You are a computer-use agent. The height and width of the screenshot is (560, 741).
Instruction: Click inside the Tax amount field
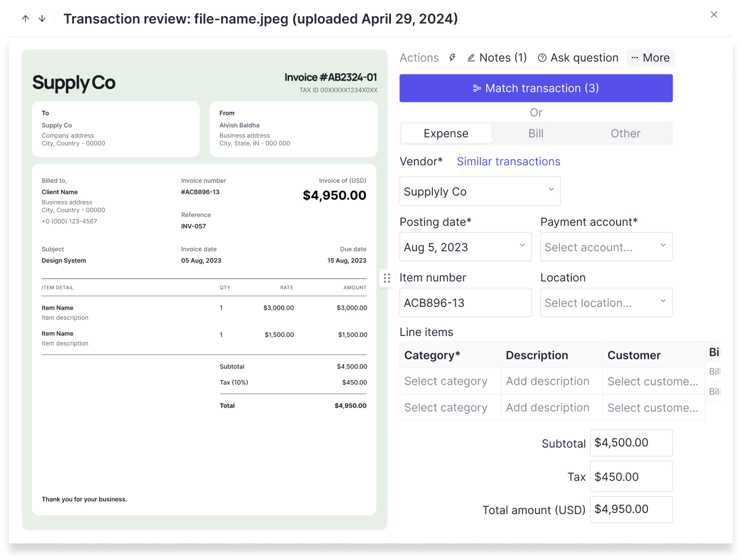coord(631,476)
